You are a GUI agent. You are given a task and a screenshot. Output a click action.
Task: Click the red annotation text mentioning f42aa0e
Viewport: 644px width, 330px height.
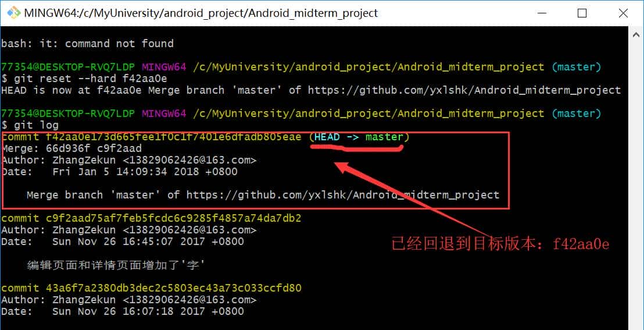pos(500,244)
